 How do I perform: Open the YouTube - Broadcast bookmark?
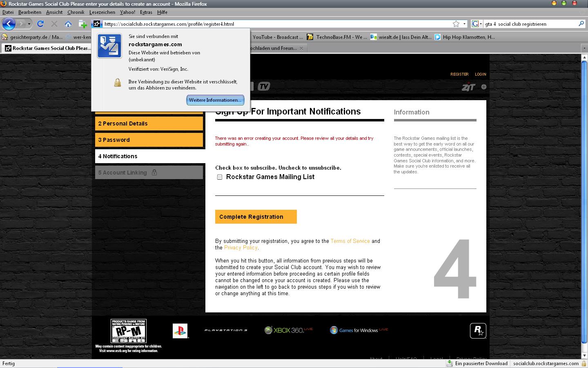point(278,37)
